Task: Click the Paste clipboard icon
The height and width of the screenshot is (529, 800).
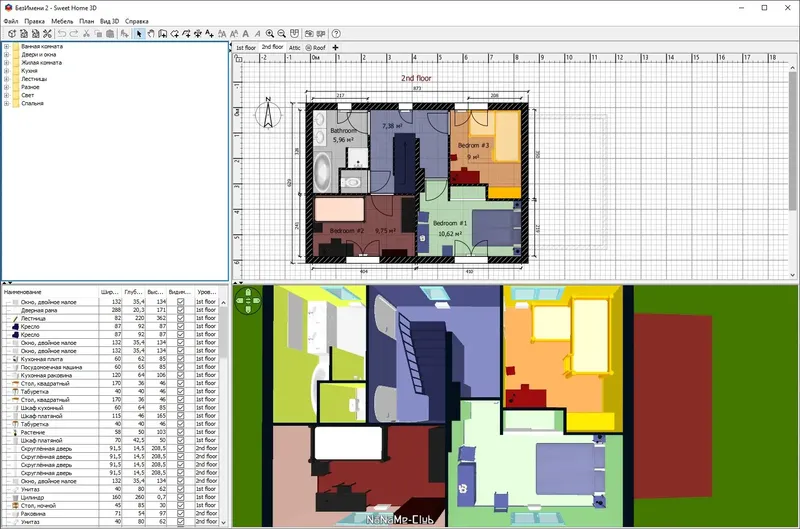Action: click(110, 34)
